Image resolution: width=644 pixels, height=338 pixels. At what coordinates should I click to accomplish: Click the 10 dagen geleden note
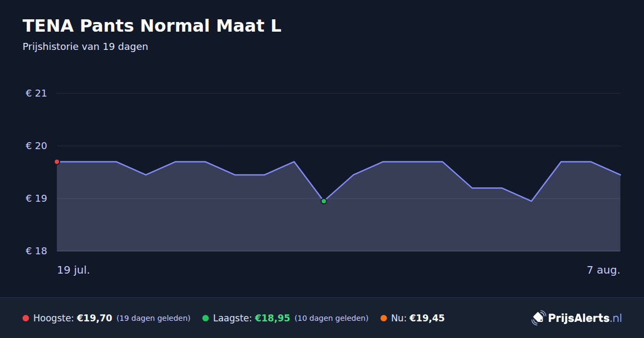tap(332, 318)
